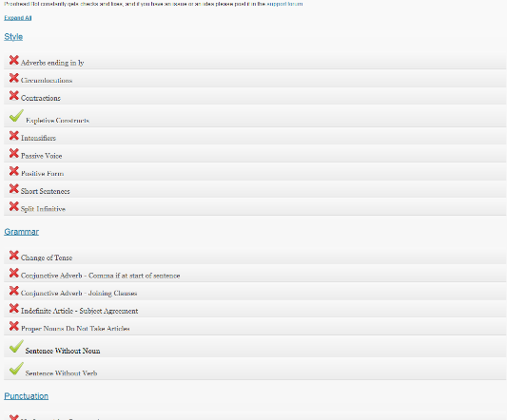
Task: Click the red X icon next to Intensifiers
Action: 14,136
